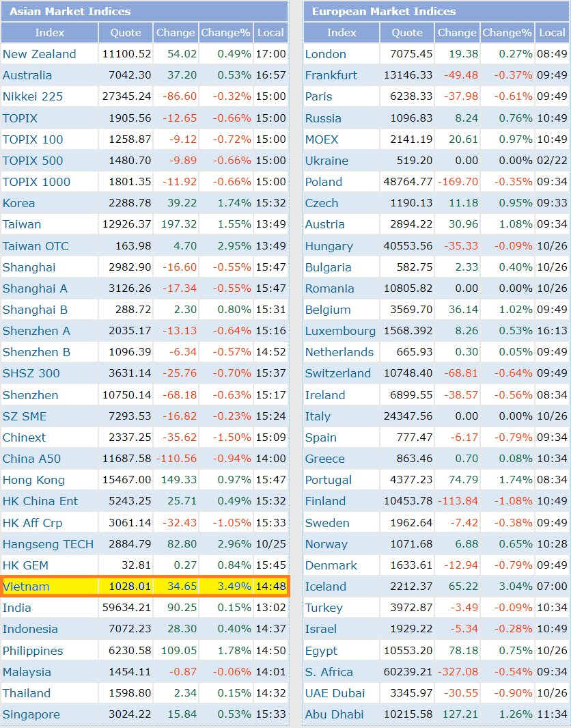This screenshot has height=728, width=571.
Task: Click the Singapore index link
Action: click(31, 714)
